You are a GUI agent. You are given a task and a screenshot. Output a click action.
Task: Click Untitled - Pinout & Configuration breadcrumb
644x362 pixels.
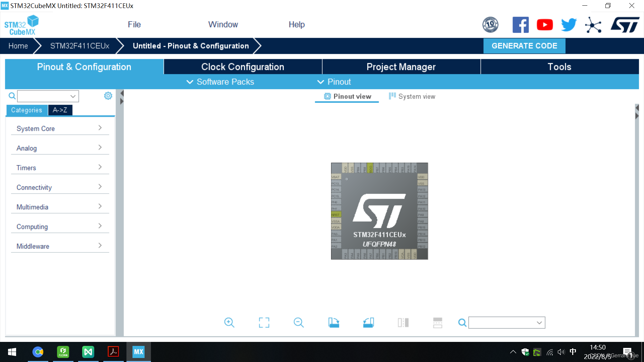(x=191, y=46)
